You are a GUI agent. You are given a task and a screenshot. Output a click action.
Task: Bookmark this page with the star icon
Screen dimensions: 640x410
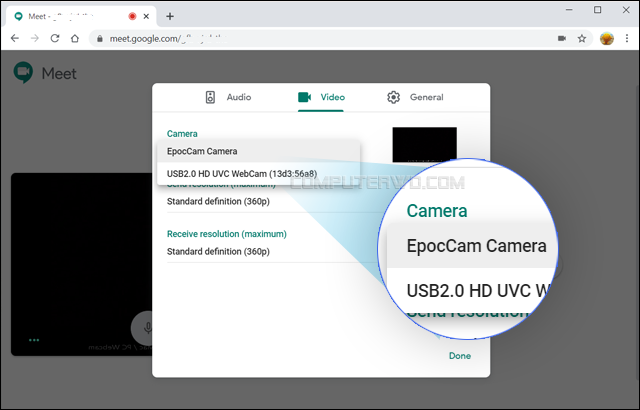[x=582, y=38]
